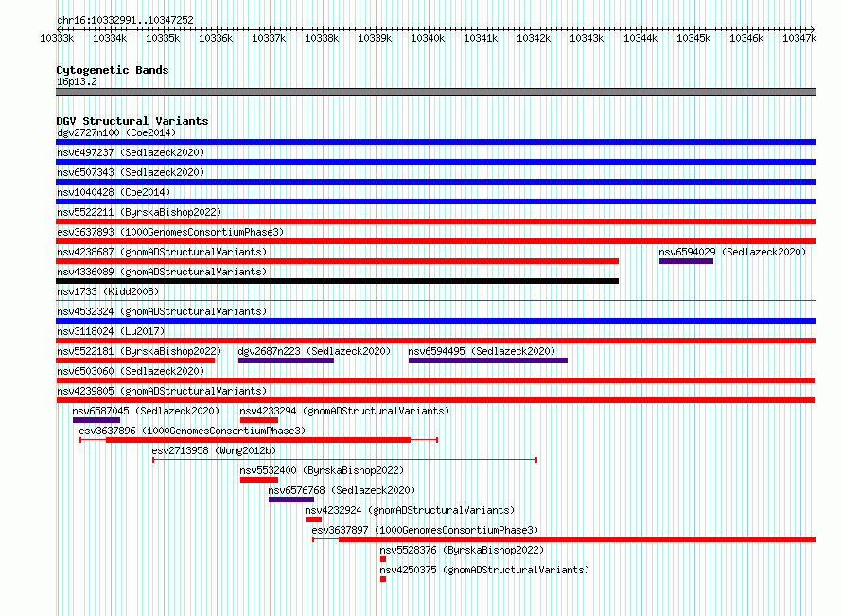Click the purple bar beneath nsv6594495
Image resolution: width=842 pixels, height=616 pixels.
(x=487, y=361)
